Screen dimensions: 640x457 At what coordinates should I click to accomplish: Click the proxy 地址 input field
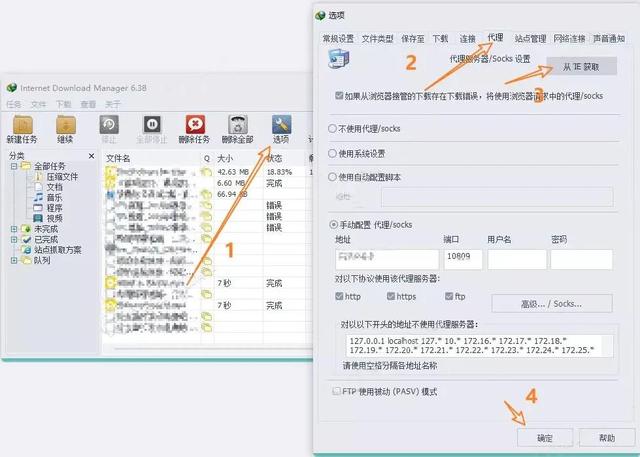tap(387, 260)
